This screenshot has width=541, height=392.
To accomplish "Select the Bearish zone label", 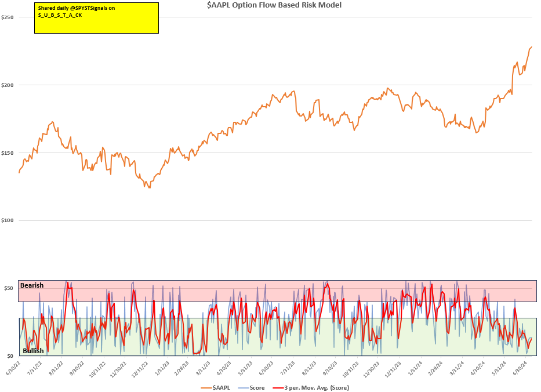I will point(31,285).
